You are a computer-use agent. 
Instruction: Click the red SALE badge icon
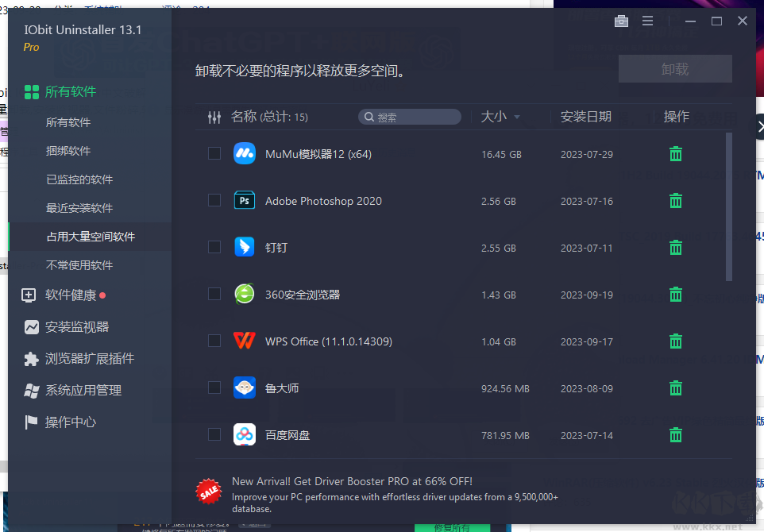[209, 492]
